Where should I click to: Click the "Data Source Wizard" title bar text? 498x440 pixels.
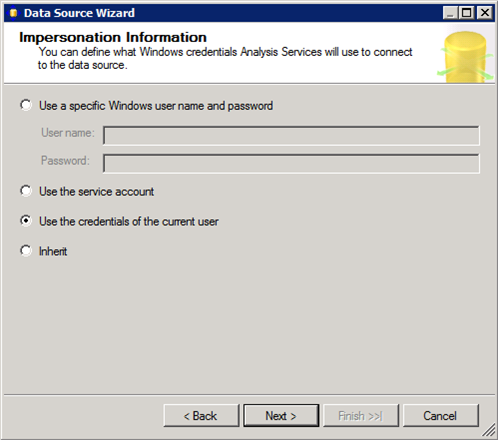(x=79, y=13)
